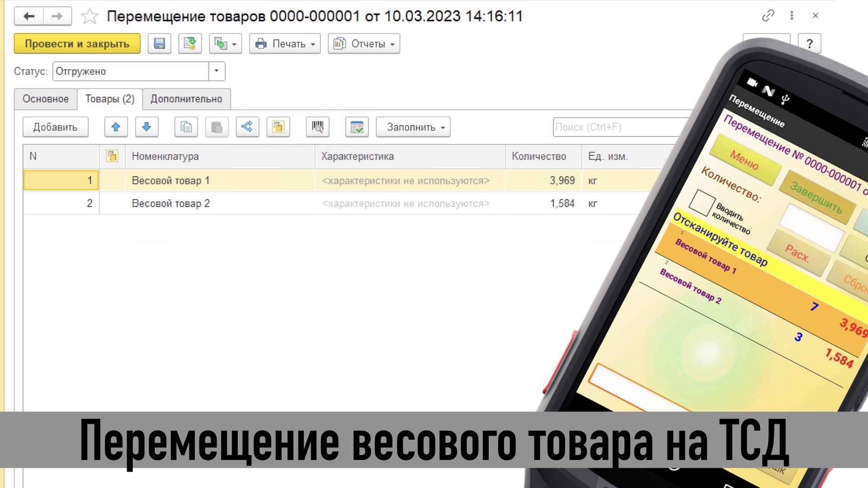Move row down with blue down arrow
868x488 pixels.
146,127
